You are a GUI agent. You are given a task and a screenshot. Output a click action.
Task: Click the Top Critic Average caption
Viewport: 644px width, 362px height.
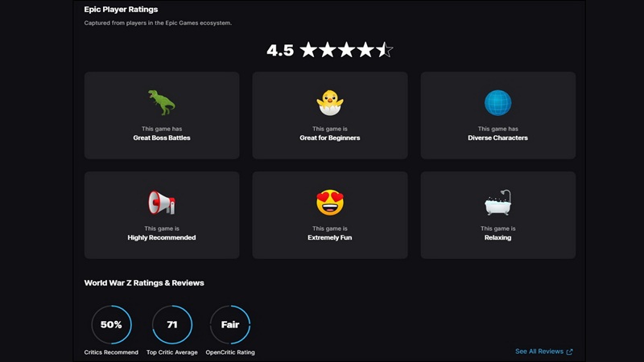172,352
